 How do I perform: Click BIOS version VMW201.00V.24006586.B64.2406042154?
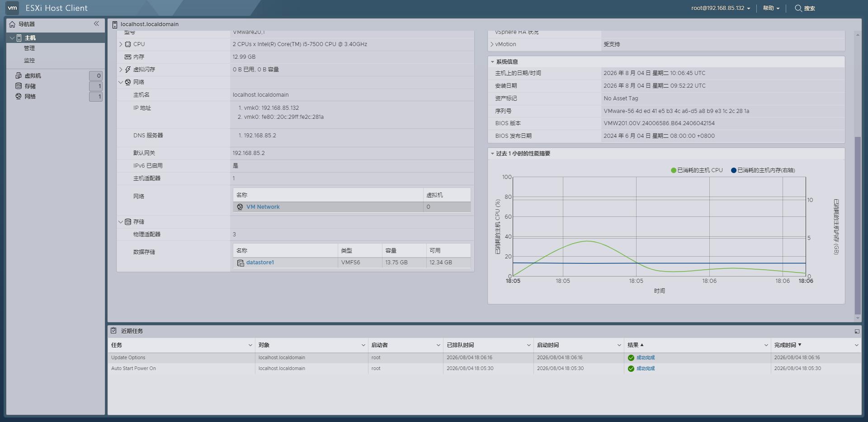tap(659, 123)
